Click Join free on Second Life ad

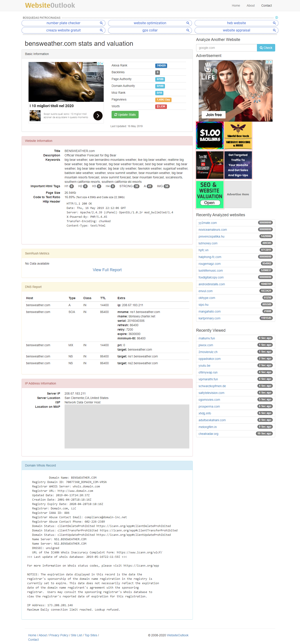tap(214, 115)
